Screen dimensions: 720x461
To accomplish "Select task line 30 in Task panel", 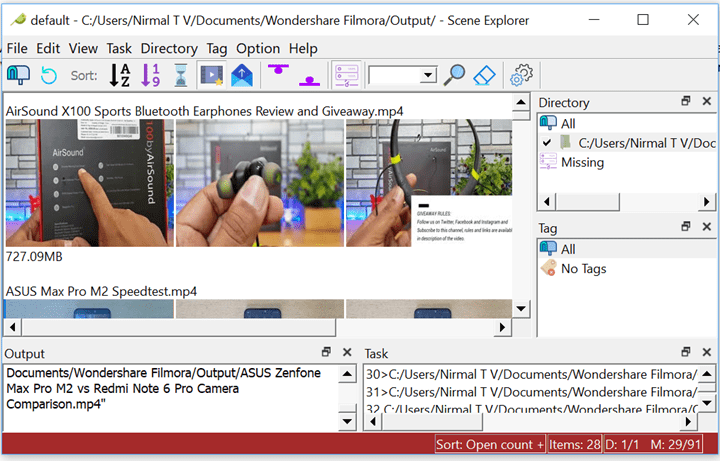I will pyautogui.click(x=531, y=374).
